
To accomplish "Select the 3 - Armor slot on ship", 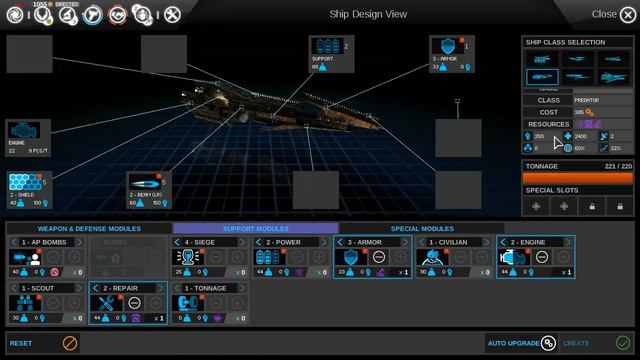I will pos(452,54).
